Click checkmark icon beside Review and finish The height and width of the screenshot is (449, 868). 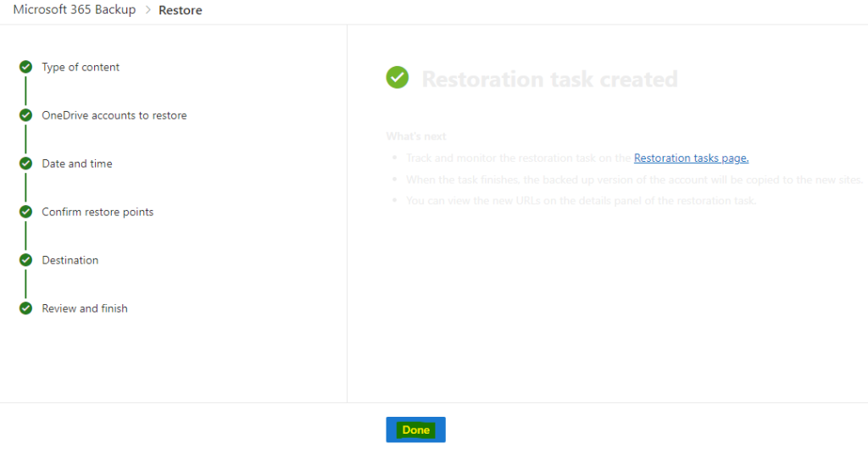[25, 308]
